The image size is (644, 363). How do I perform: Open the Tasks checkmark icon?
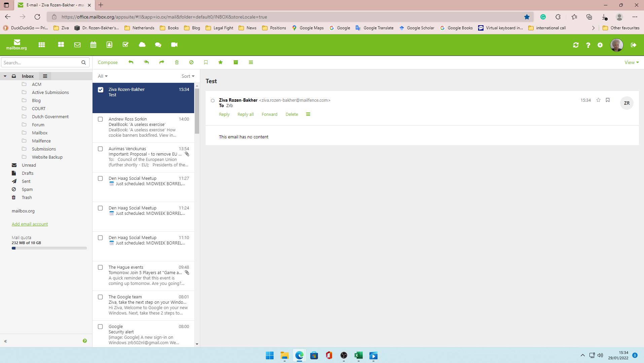click(x=126, y=45)
